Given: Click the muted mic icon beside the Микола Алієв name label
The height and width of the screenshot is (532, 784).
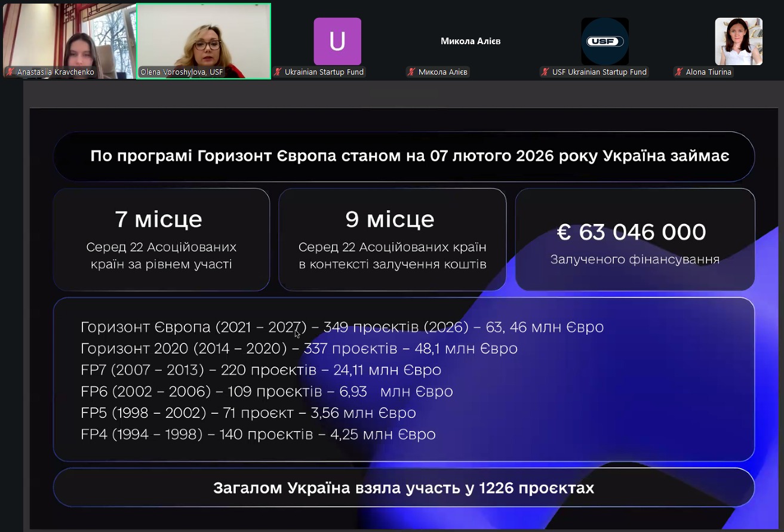Looking at the screenshot, I should pyautogui.click(x=411, y=72).
